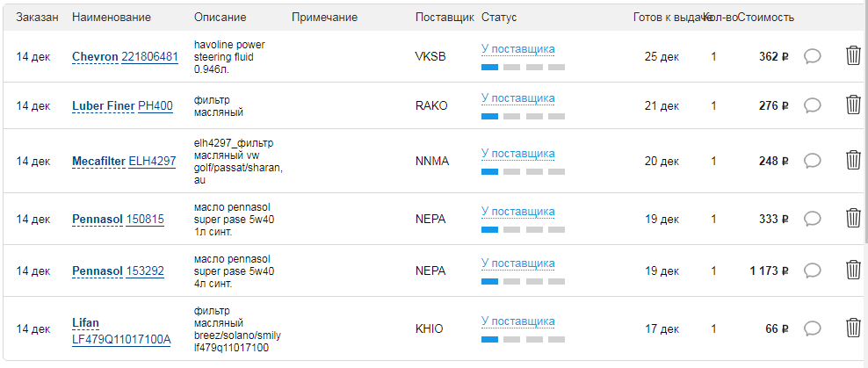
Task: Open part number PH400 link
Action: 155,105
